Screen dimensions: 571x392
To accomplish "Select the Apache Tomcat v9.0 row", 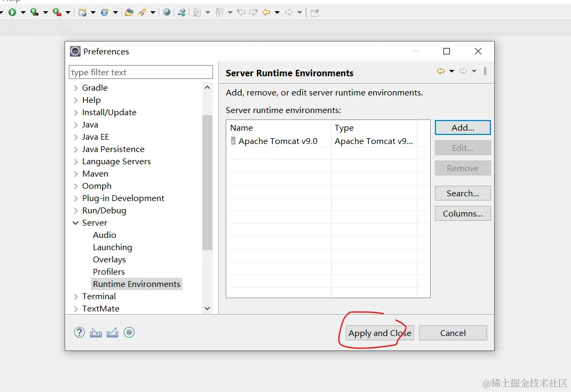I will coord(328,141).
